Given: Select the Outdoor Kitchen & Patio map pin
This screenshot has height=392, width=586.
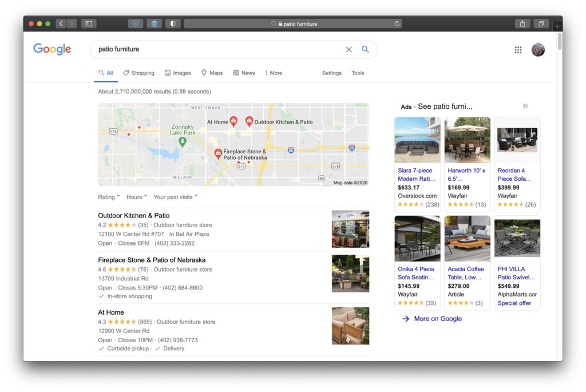Looking at the screenshot, I should click(249, 121).
